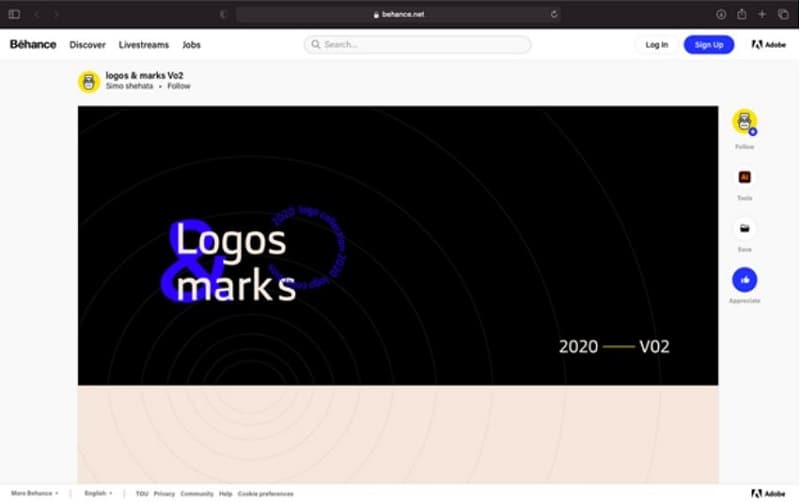The height and width of the screenshot is (502, 800).
Task: Go back with the browser back arrow
Action: (x=36, y=14)
